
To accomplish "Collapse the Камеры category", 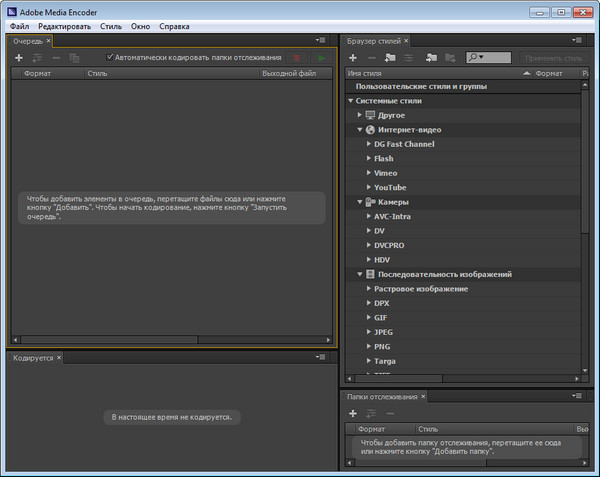I will coord(360,202).
